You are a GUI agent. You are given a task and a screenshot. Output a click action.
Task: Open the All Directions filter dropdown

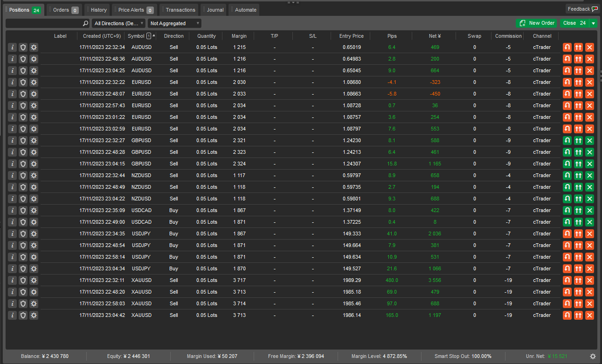click(x=118, y=23)
